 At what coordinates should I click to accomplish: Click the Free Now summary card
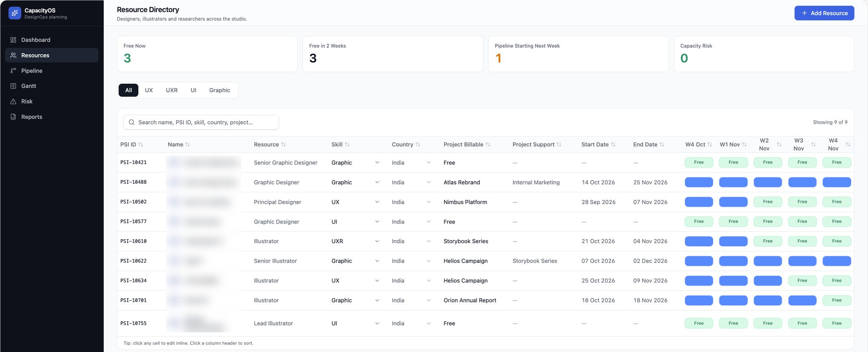207,54
